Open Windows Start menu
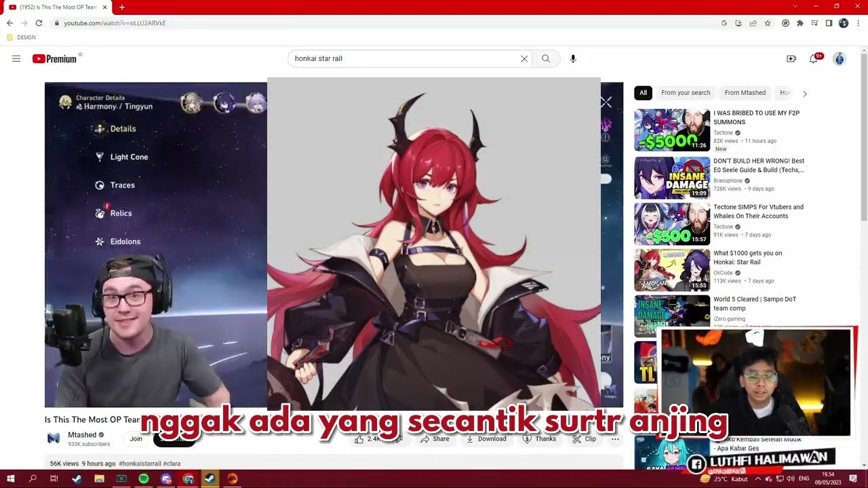Screen dimensions: 868x488 pyautogui.click(x=11, y=479)
